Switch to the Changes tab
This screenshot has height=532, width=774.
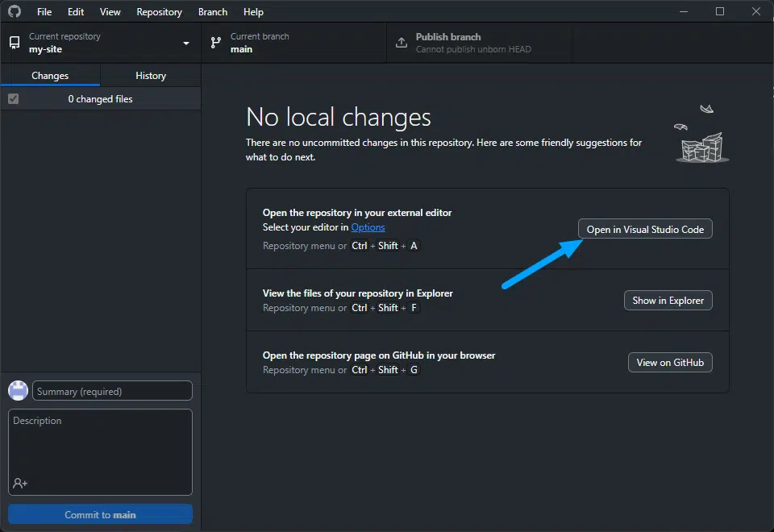(x=50, y=76)
